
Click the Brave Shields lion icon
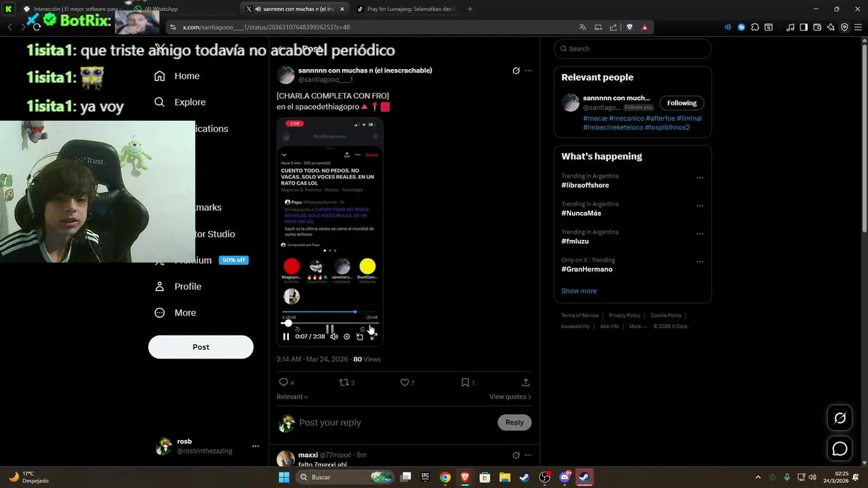click(x=629, y=27)
